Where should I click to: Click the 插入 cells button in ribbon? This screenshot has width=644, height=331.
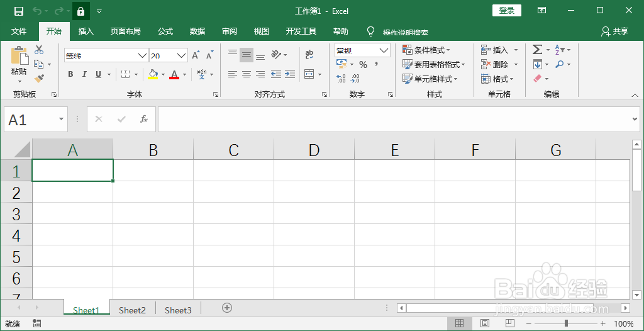click(x=495, y=50)
